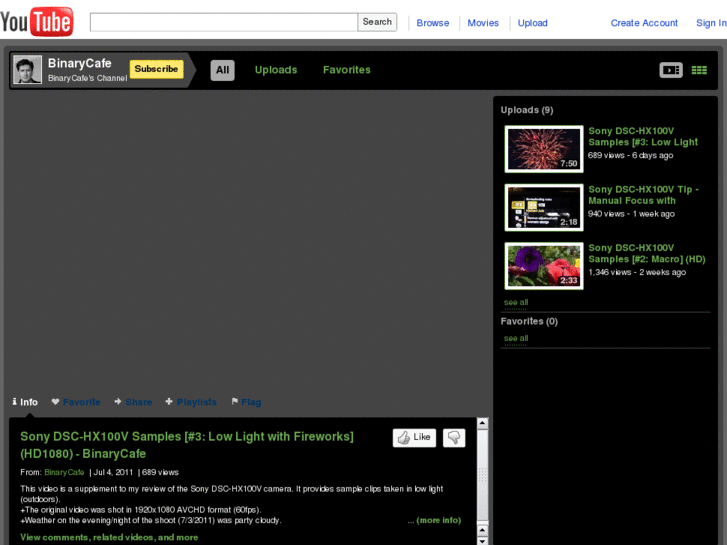Open the Upload link

pos(532,23)
